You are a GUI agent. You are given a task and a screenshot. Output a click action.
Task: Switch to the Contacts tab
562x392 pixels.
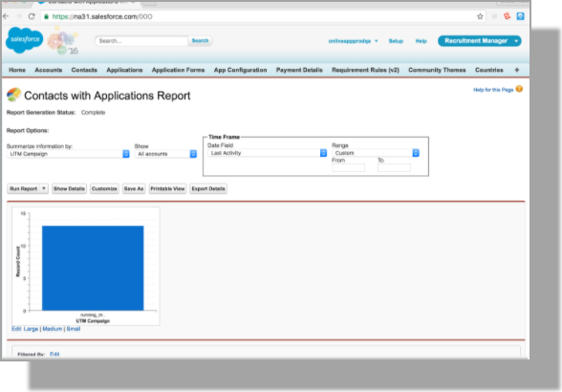84,70
